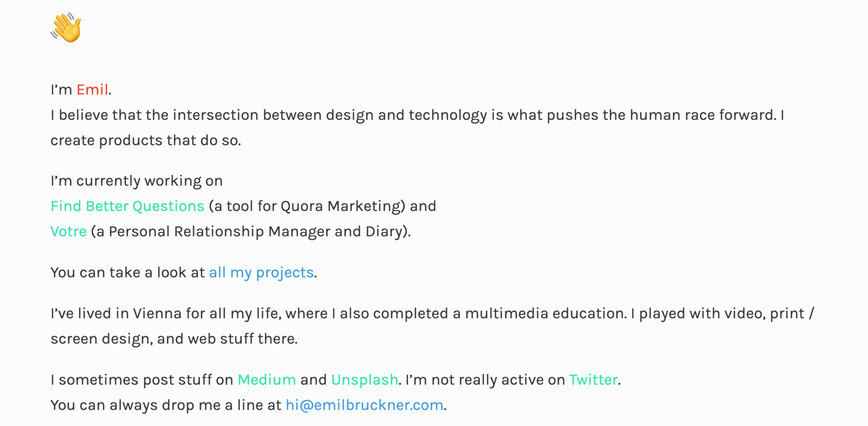
Task: Click the waving hand emoji
Action: [x=66, y=28]
